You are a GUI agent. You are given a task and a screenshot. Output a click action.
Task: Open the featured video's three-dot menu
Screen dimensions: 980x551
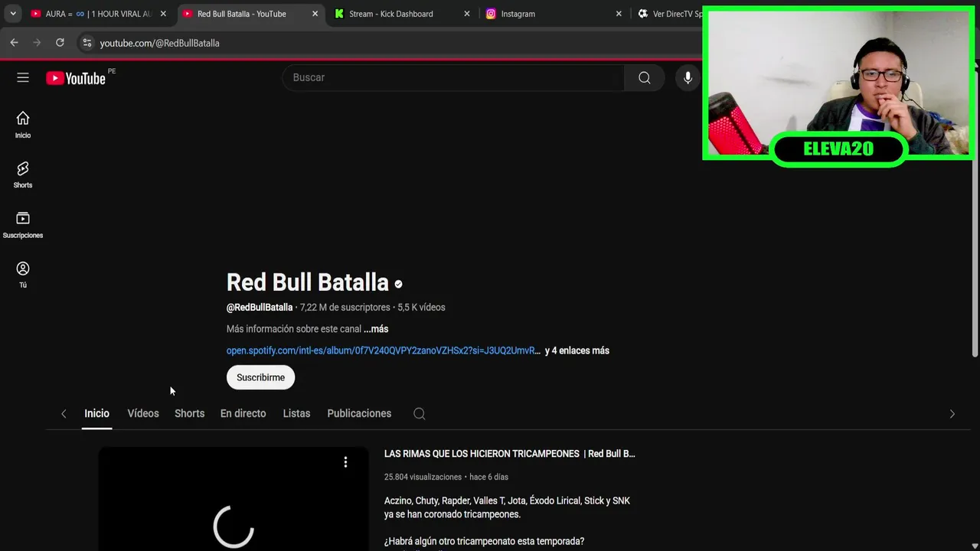pos(345,461)
